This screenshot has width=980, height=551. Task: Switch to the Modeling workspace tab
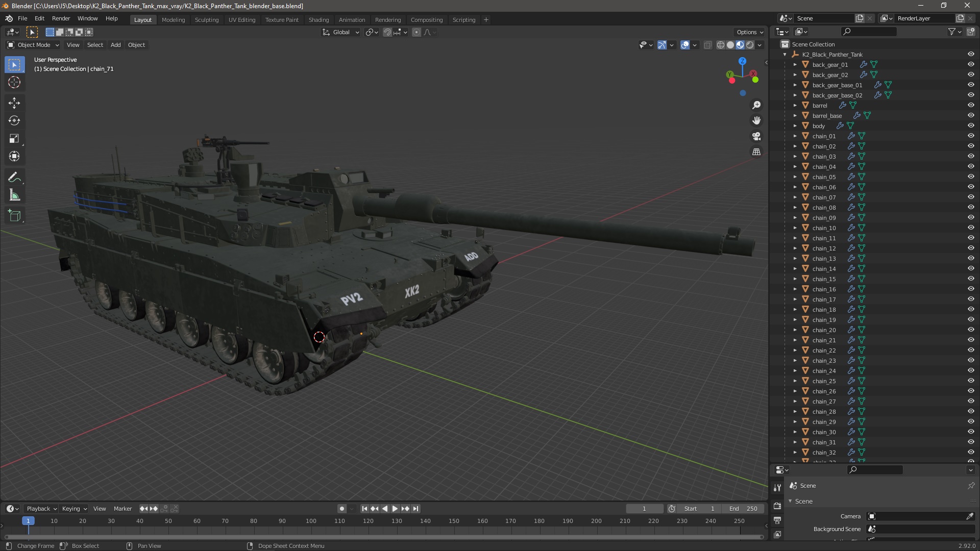click(173, 20)
